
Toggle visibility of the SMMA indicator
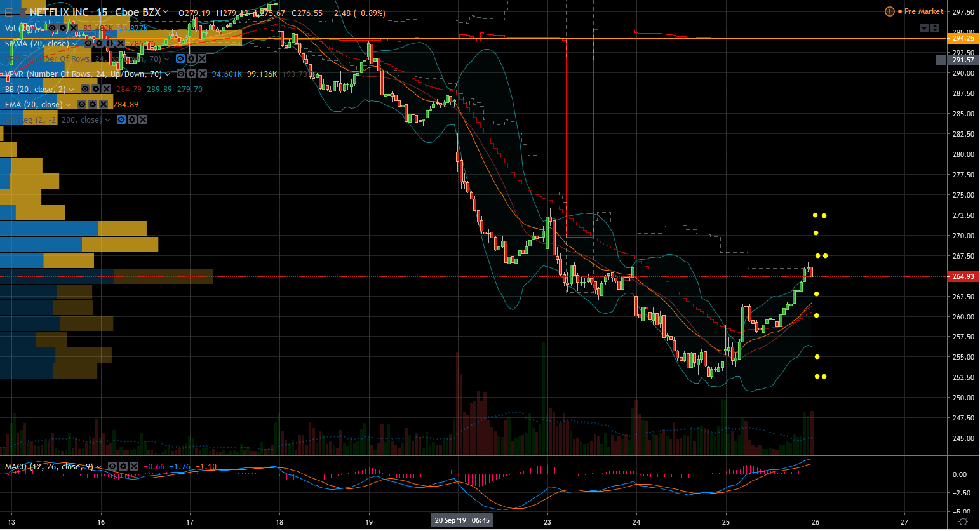pos(89,43)
